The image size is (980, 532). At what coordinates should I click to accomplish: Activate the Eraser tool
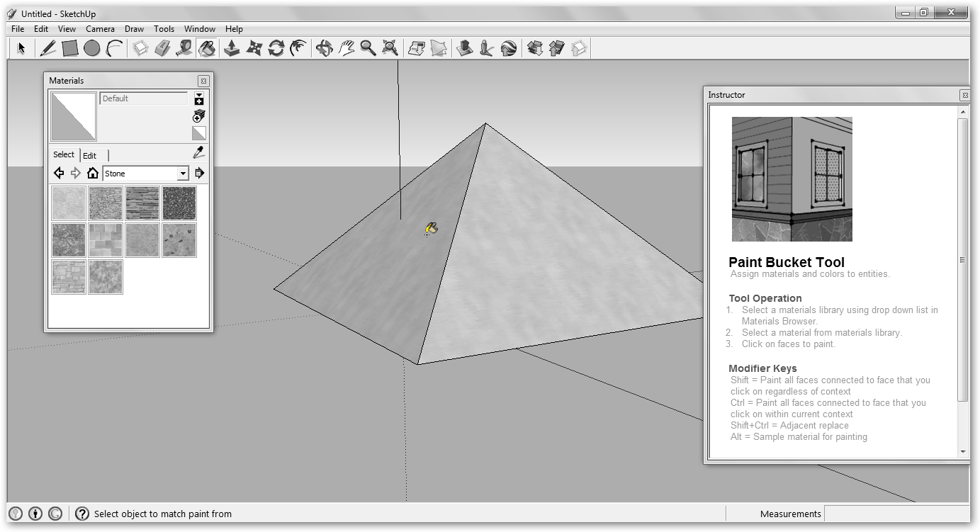tap(162, 48)
